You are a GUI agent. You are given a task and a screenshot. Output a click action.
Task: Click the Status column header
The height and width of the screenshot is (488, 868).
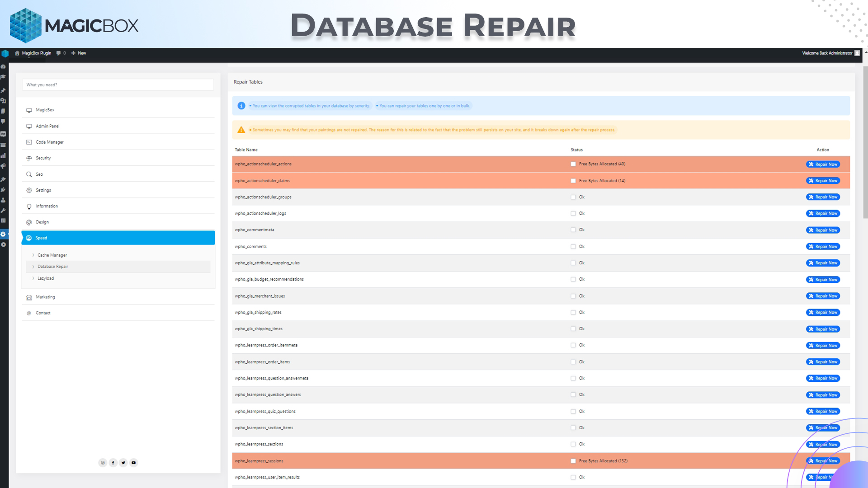pyautogui.click(x=577, y=150)
